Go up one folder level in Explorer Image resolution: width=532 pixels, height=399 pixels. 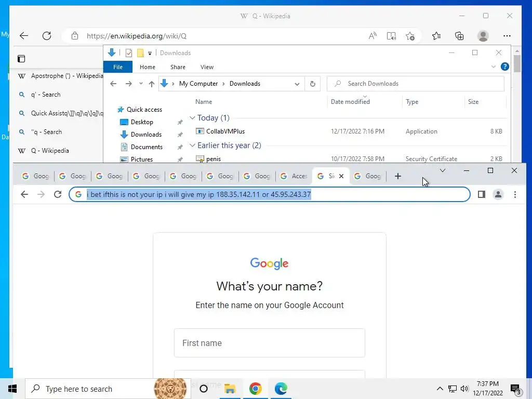(x=152, y=84)
